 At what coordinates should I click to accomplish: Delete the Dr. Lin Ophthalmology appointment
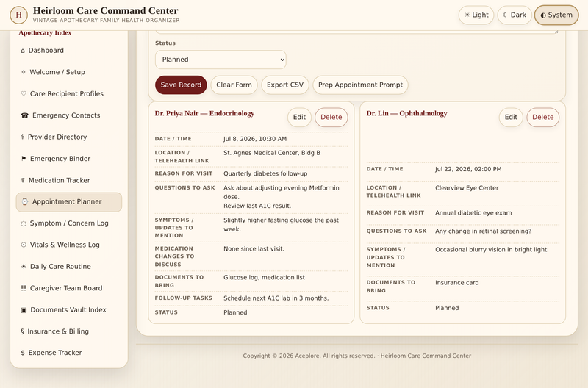tap(542, 117)
